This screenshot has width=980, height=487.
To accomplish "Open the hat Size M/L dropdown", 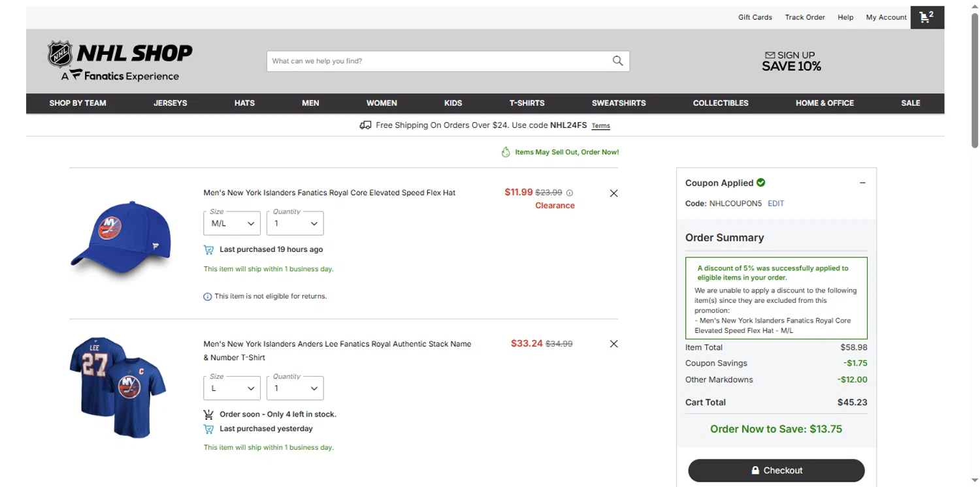I will pyautogui.click(x=232, y=223).
